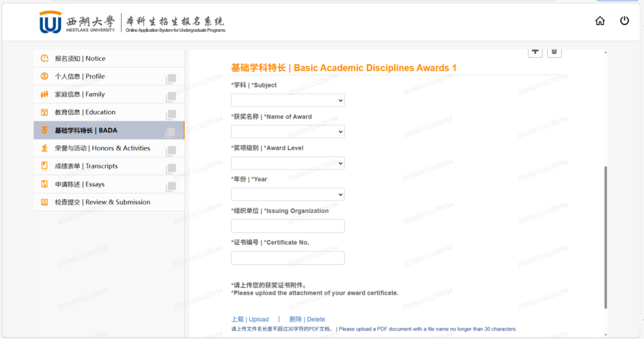
Task: Click the status box beside BADA
Action: coord(170,132)
